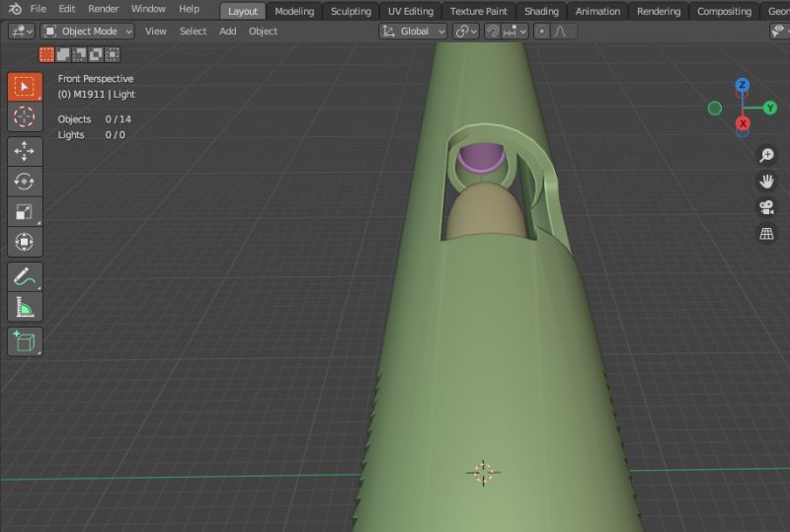The image size is (790, 532).
Task: Open the Add menu in viewport header
Action: coord(228,32)
